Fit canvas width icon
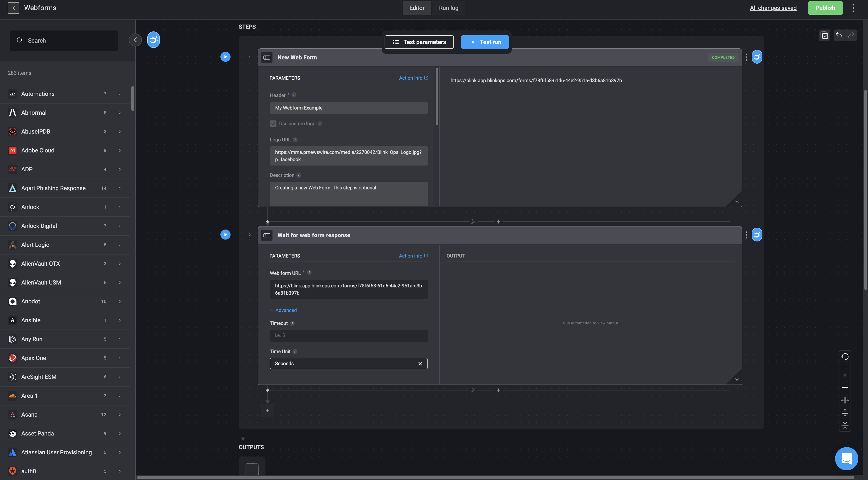Screen dimensions: 868x480 (x=845, y=400)
